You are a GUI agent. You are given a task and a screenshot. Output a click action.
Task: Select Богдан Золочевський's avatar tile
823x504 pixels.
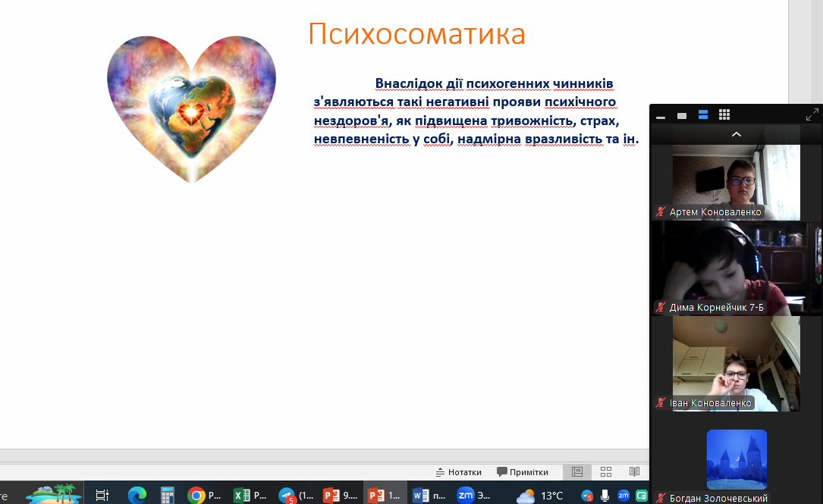point(737,459)
